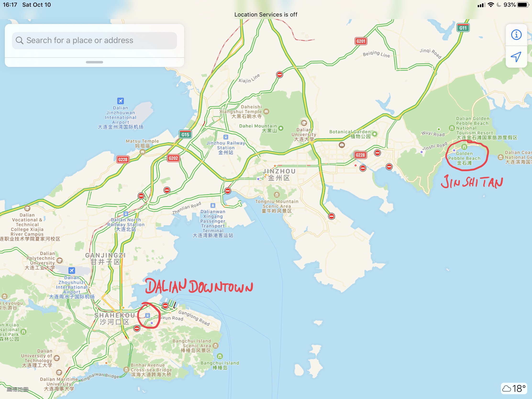The image size is (532, 399).
Task: Tap the Botanical Garden park marker
Action: [x=375, y=134]
